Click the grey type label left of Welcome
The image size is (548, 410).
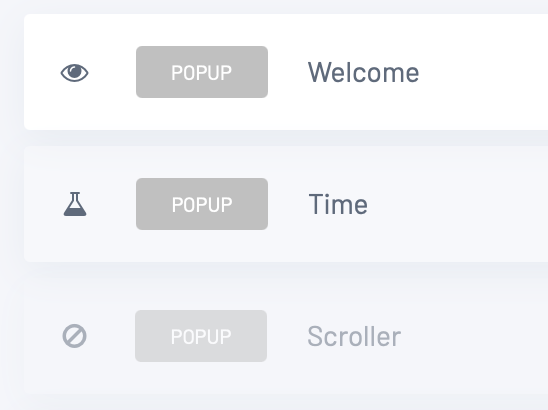tap(202, 72)
